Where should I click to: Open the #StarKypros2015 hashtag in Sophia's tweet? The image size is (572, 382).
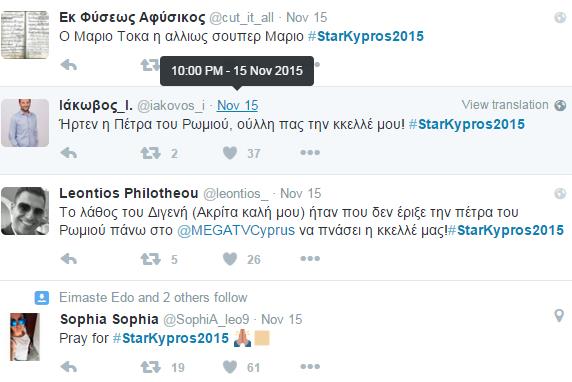[171, 338]
